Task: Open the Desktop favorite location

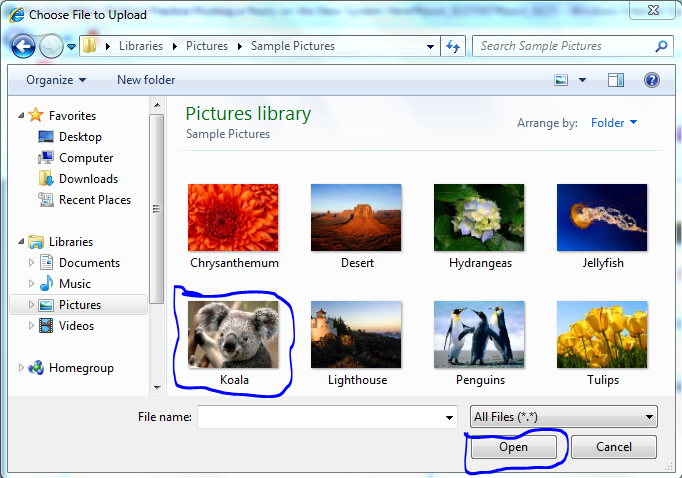Action: coord(80,137)
